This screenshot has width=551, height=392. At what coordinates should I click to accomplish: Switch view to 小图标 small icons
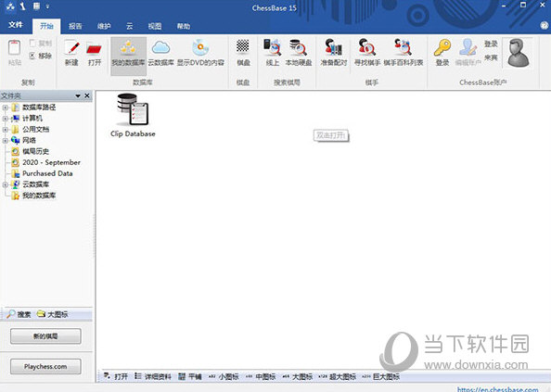(x=224, y=376)
